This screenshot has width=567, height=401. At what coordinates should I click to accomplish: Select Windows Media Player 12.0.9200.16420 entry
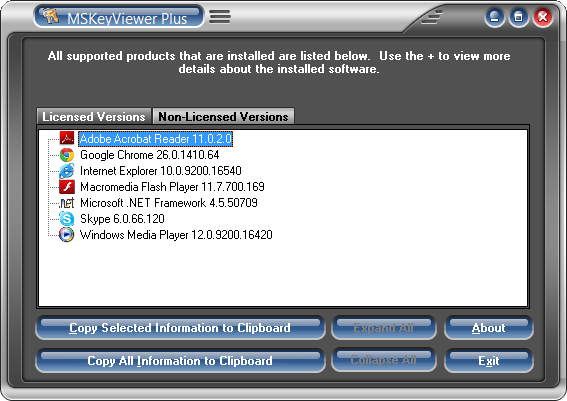tap(176, 234)
